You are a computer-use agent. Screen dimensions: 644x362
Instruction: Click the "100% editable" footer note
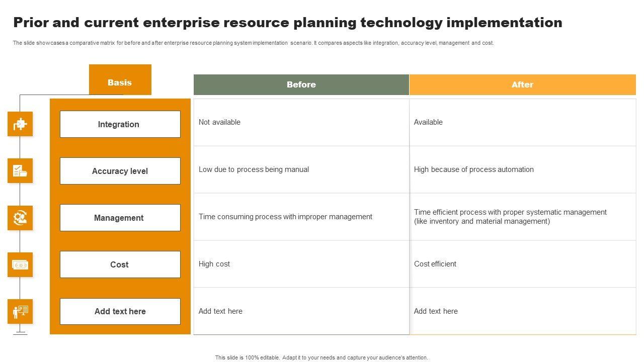321,357
